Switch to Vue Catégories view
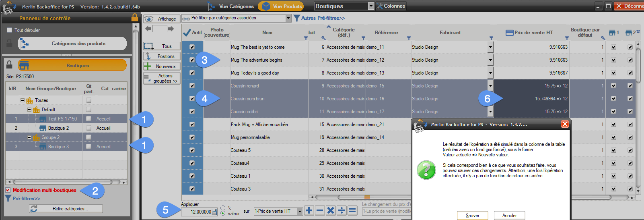The width and height of the screenshot is (644, 220). coord(231,6)
